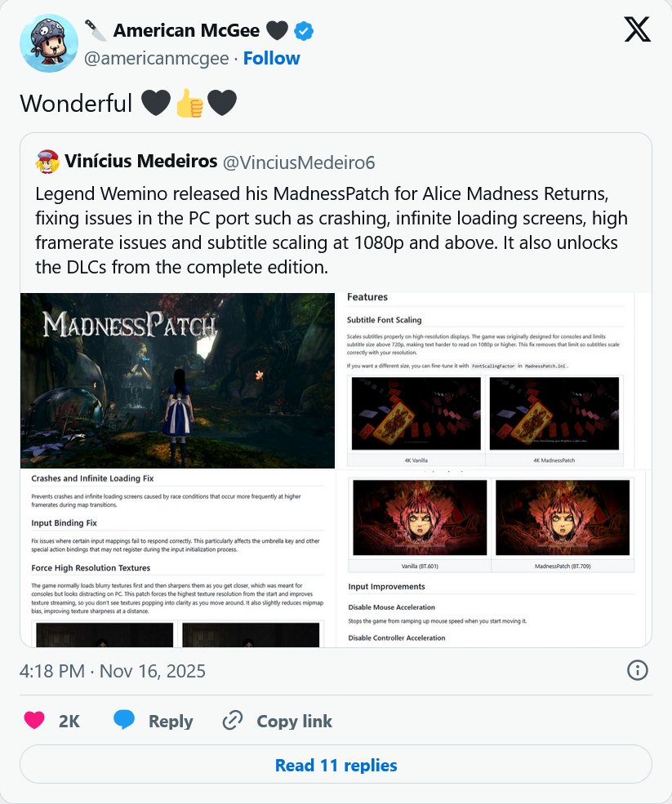Open the X logo link
This screenshot has width=672, height=804.
[637, 29]
